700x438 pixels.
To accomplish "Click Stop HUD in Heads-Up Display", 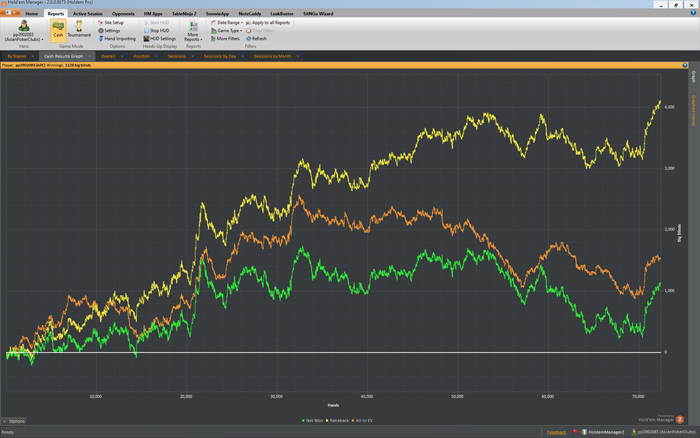I will (x=156, y=31).
